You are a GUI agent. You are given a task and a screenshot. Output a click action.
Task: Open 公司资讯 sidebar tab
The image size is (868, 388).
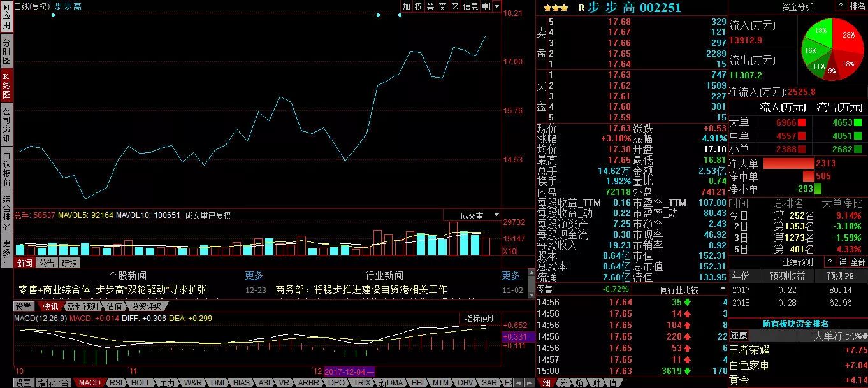point(6,124)
